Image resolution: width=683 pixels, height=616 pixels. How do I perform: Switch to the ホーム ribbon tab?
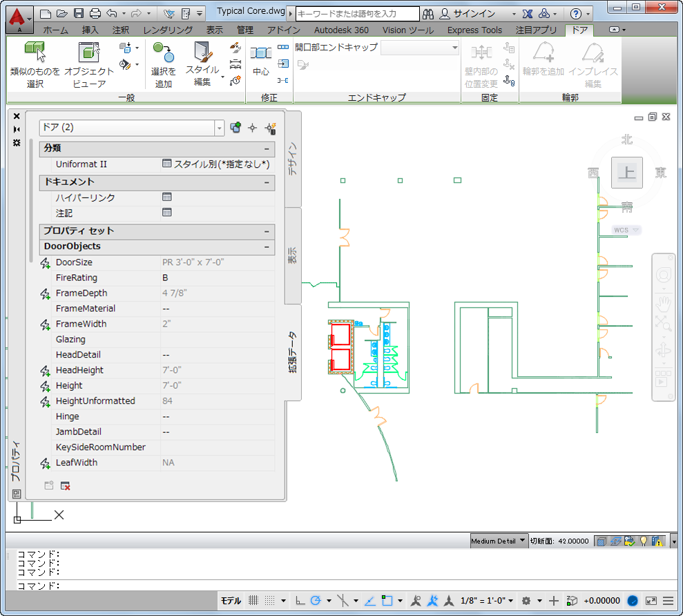point(56,30)
